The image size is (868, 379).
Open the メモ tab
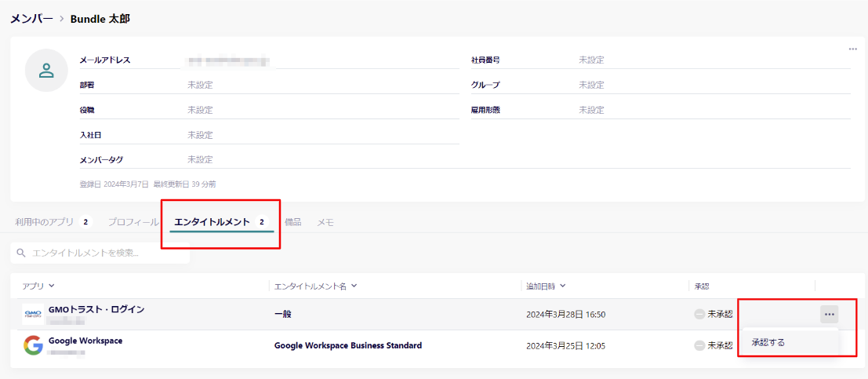(x=325, y=222)
